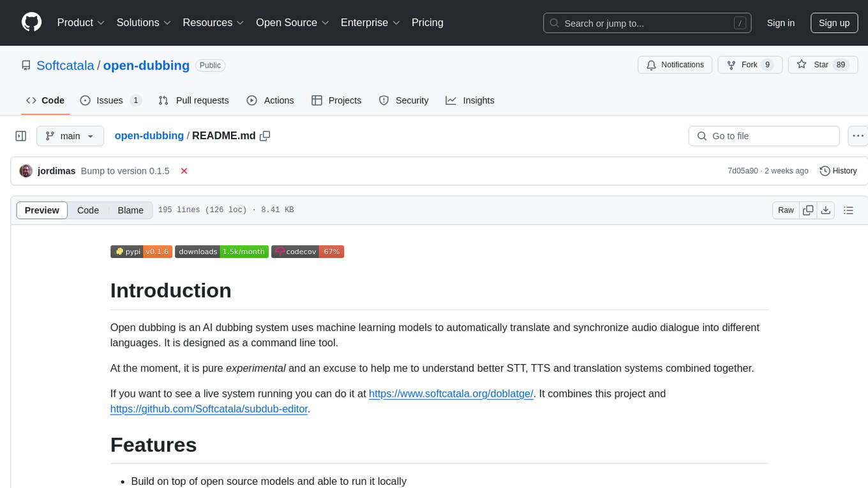Go to the Pricing page
The width and height of the screenshot is (868, 488).
tap(428, 22)
